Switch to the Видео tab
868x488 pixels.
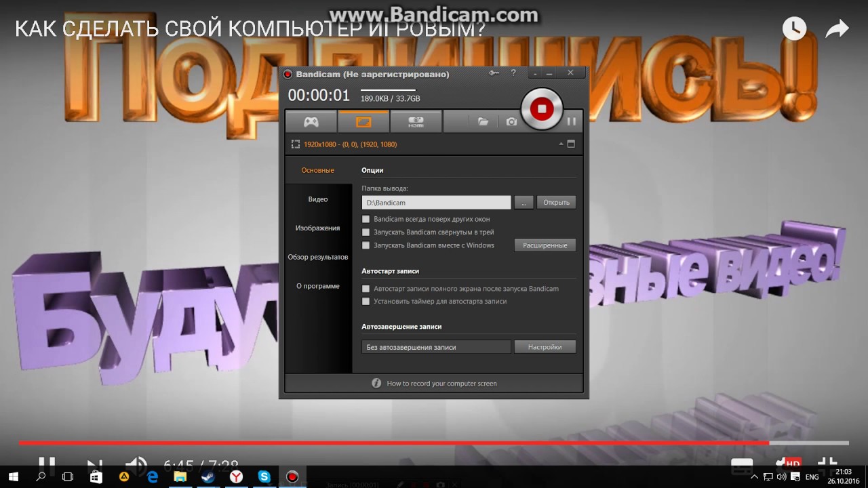pyautogui.click(x=318, y=199)
